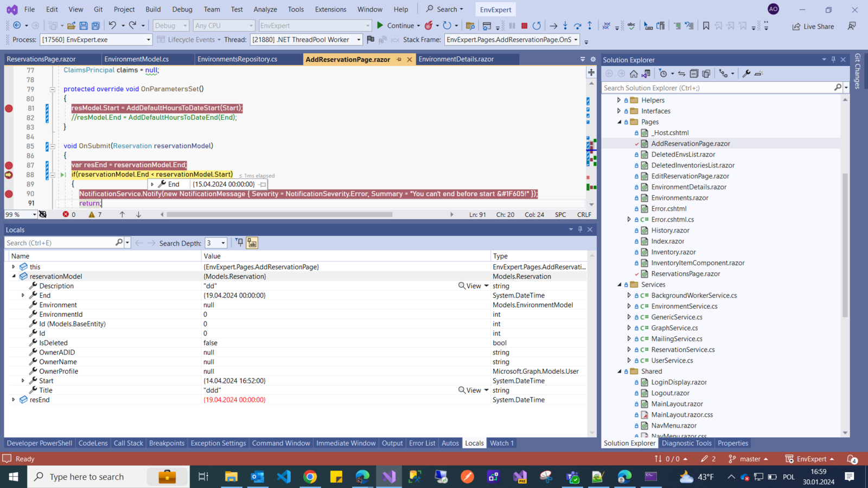Click the Locals search field
This screenshot has width=868, height=488.
[x=60, y=243]
